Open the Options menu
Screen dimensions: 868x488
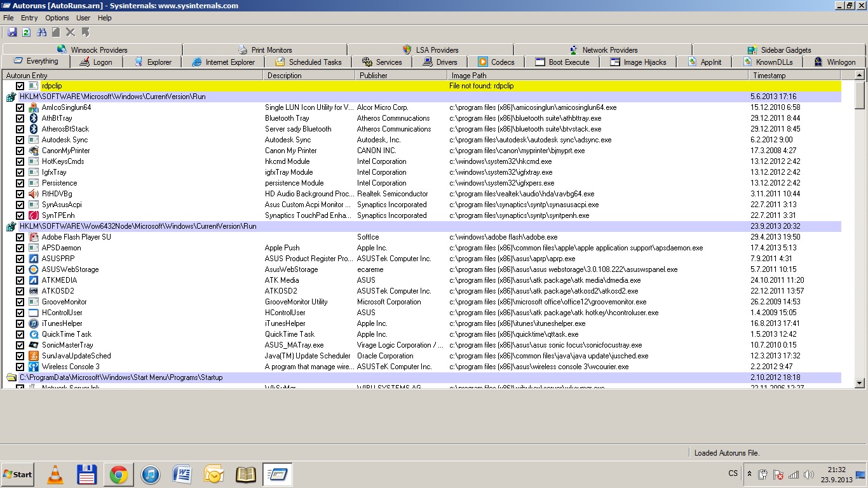point(57,18)
